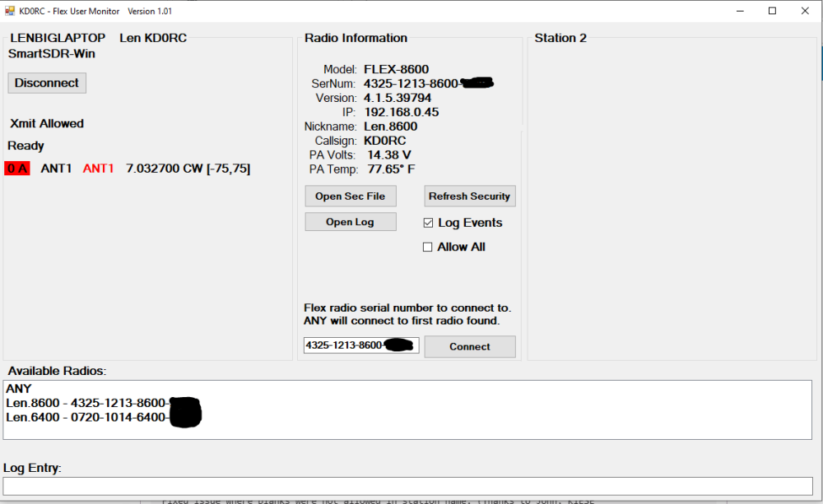The image size is (823, 504).
Task: Click Refresh Security button
Action: (470, 197)
